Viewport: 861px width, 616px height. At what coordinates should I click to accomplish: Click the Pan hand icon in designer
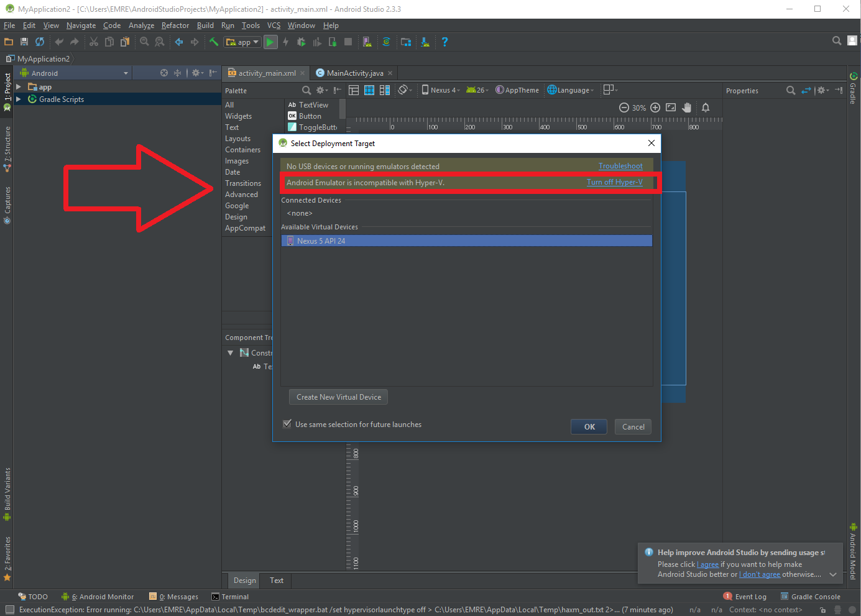click(x=686, y=108)
